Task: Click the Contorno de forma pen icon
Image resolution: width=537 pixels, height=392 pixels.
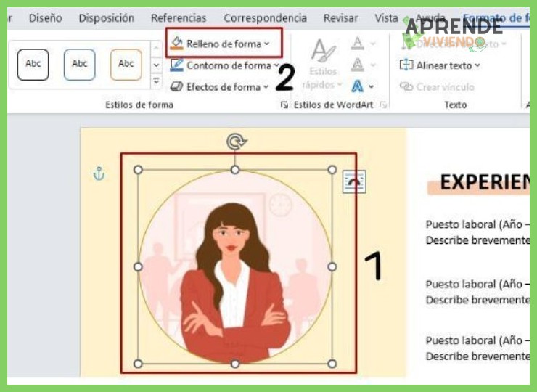Action: (x=177, y=65)
